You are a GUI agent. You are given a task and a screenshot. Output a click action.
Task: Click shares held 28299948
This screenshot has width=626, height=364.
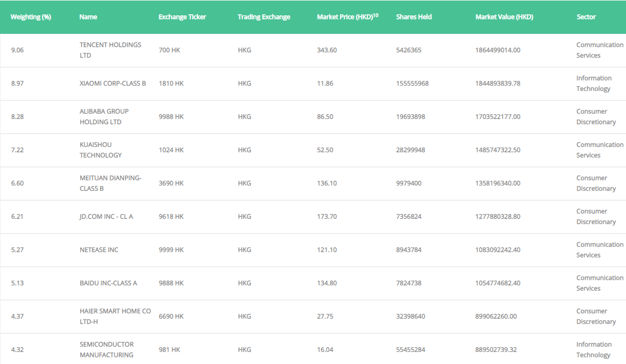click(x=410, y=150)
